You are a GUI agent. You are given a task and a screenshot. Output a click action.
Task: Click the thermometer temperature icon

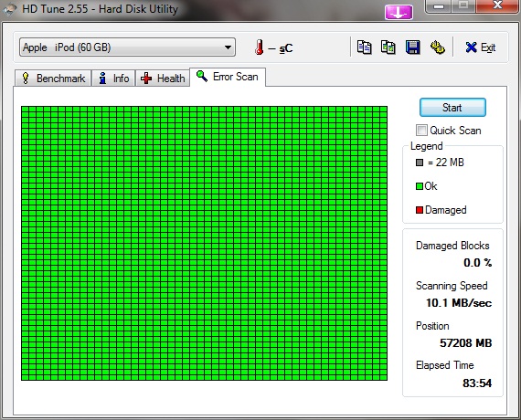click(260, 47)
